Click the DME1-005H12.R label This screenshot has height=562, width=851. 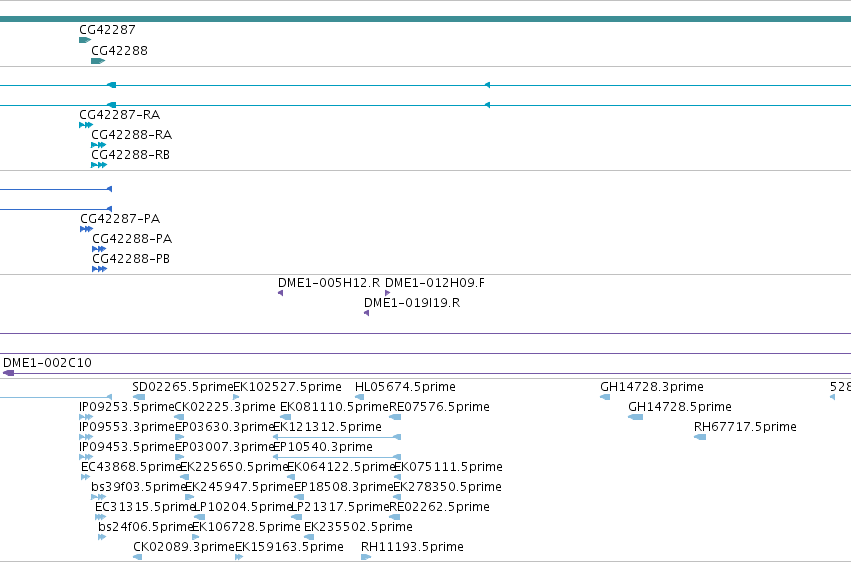point(329,283)
